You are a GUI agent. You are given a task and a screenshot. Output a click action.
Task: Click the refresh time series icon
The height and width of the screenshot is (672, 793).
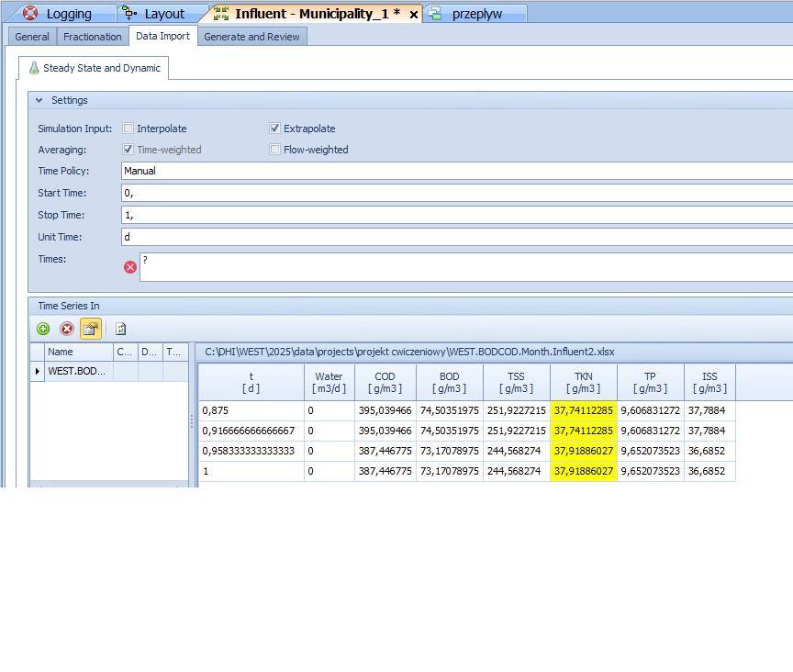pos(120,329)
